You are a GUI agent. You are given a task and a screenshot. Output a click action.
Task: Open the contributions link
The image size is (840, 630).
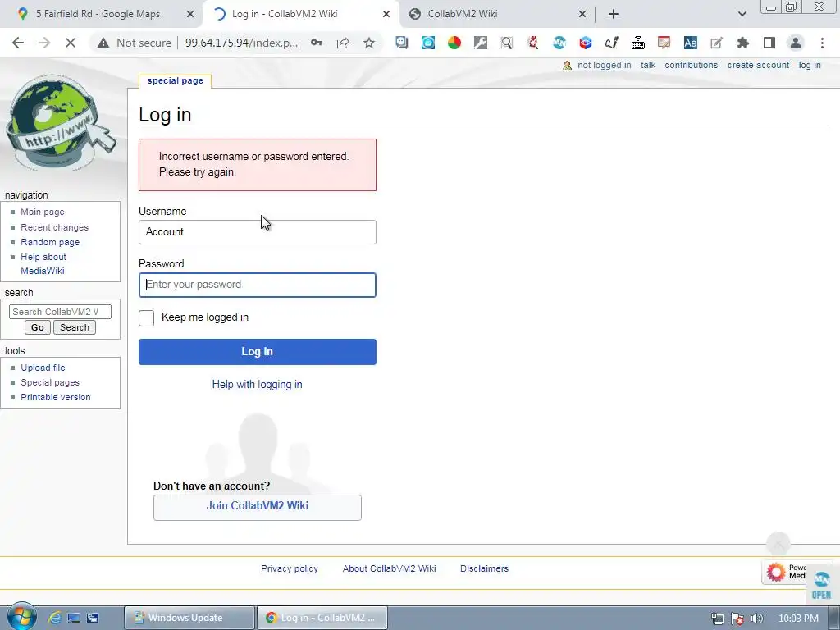point(691,65)
